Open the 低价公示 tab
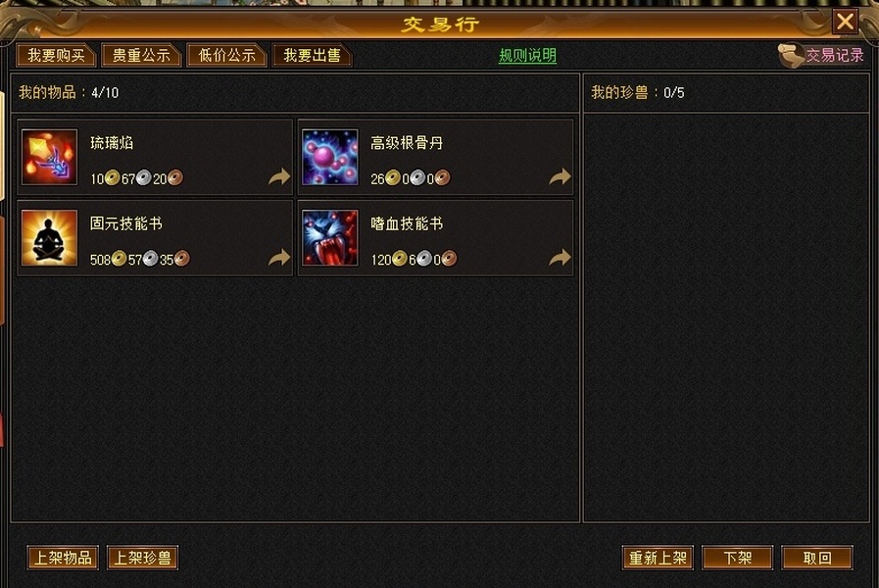This screenshot has width=879, height=588. (x=226, y=55)
